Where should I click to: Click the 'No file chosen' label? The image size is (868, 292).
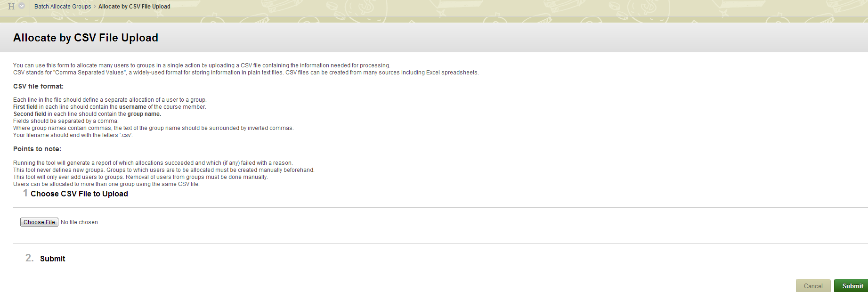tap(79, 222)
